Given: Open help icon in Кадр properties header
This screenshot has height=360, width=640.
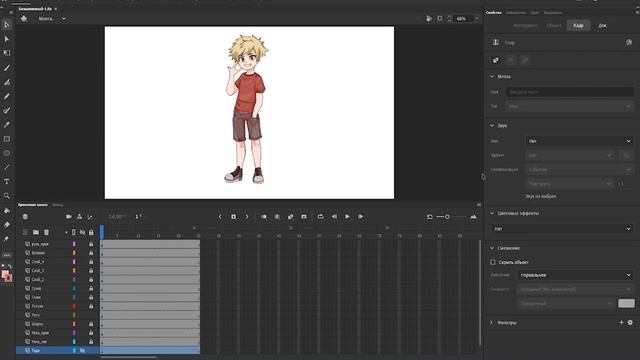Looking at the screenshot, I should click(x=629, y=42).
